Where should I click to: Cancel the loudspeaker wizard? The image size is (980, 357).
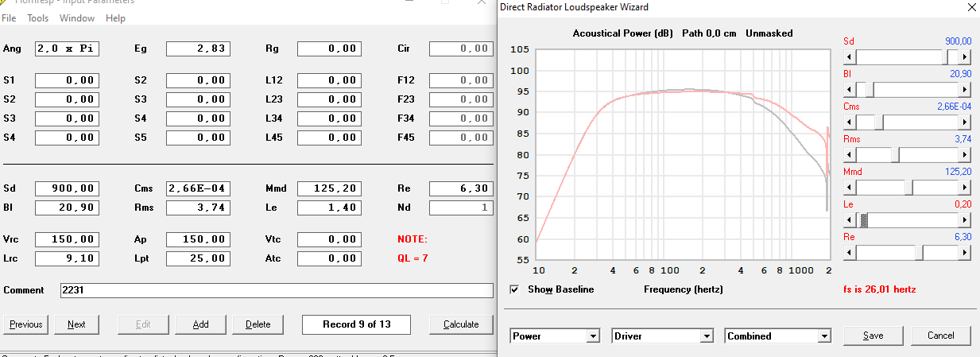click(940, 336)
